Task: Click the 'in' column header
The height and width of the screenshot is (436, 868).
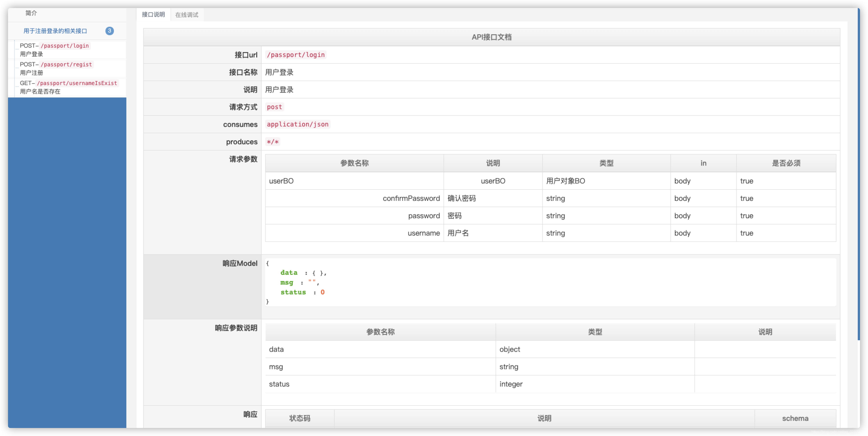Action: [703, 163]
